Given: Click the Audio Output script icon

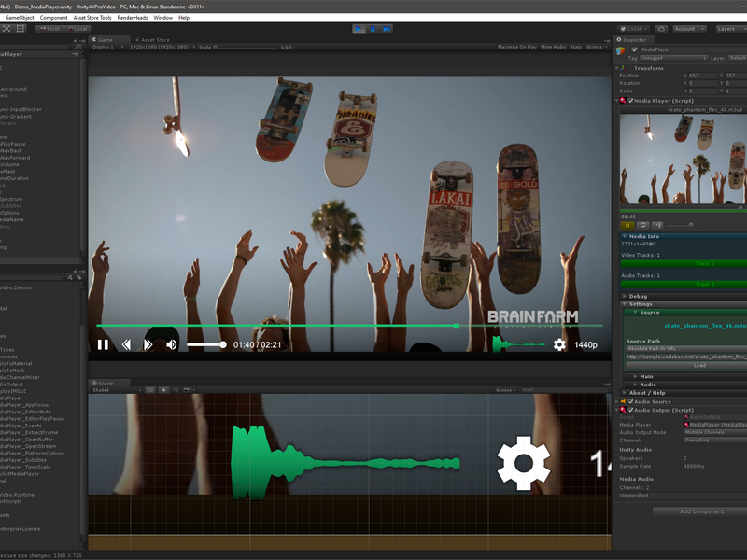Looking at the screenshot, I should (x=623, y=410).
